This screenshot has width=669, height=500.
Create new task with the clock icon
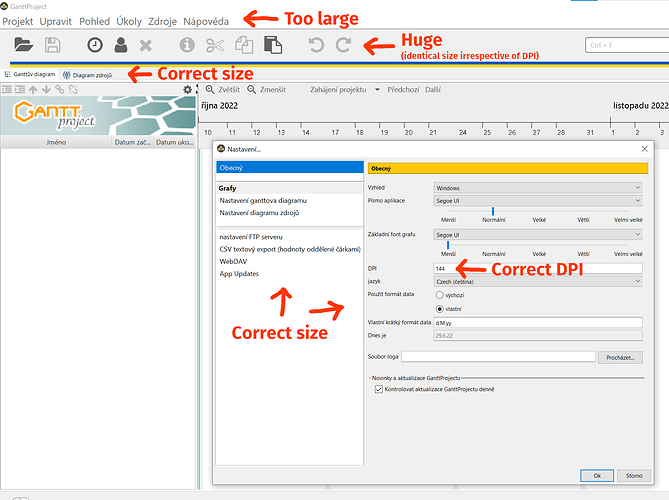pyautogui.click(x=95, y=45)
